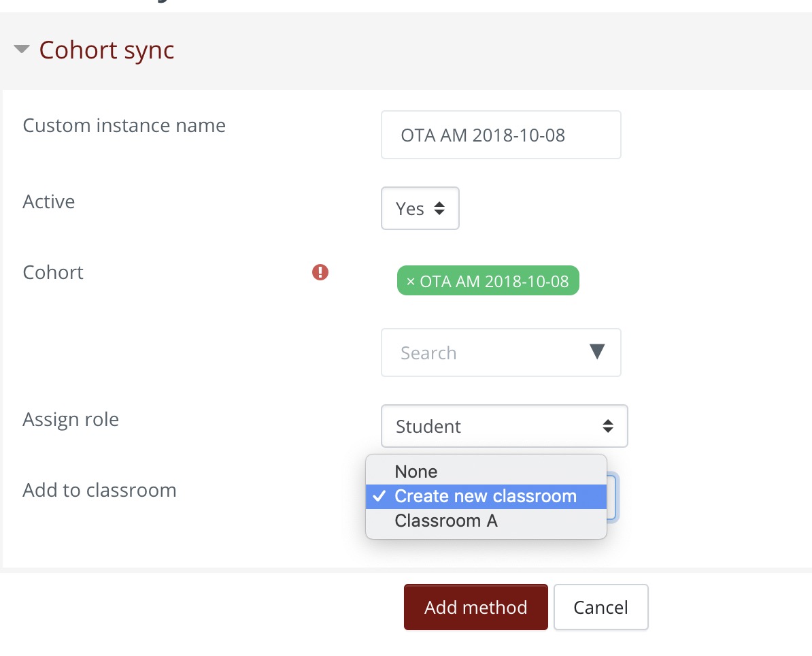
Task: Click into the cohort Search field
Action: pyautogui.click(x=483, y=353)
